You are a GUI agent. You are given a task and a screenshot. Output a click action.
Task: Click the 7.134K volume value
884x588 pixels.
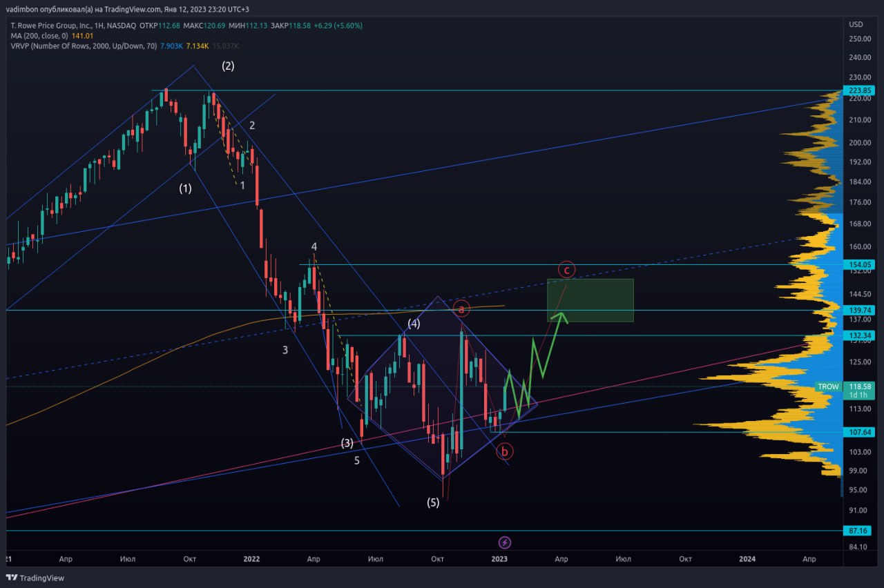click(x=198, y=46)
